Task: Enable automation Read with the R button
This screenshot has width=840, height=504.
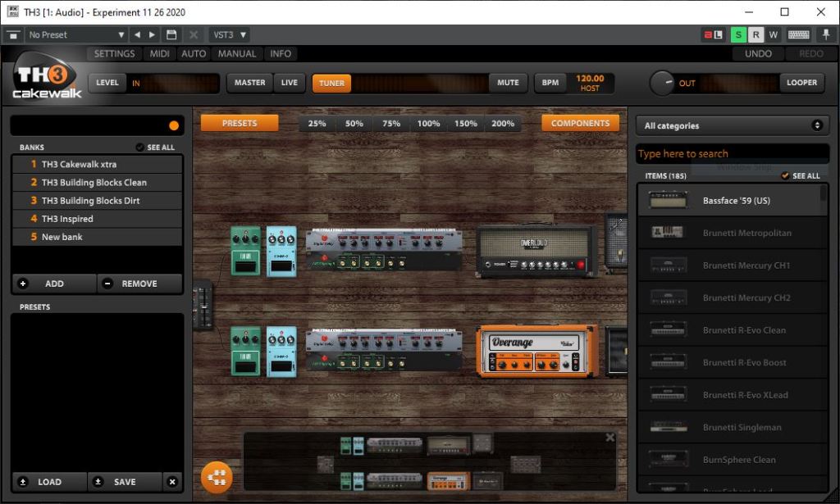Action: (x=756, y=35)
